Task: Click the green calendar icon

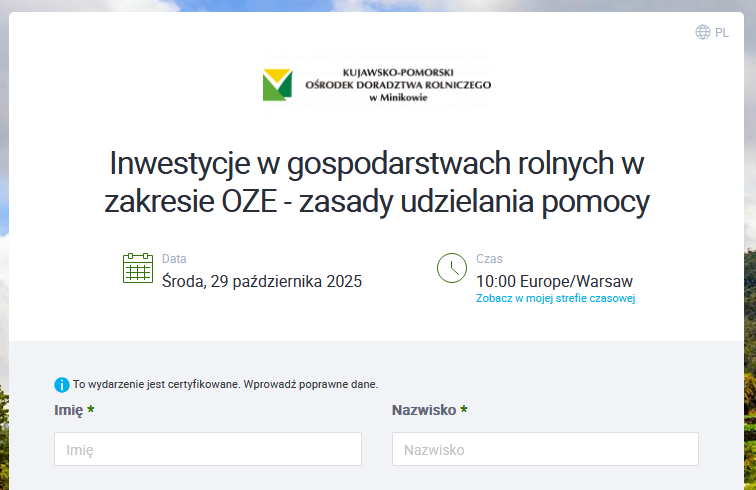Action: click(137, 268)
